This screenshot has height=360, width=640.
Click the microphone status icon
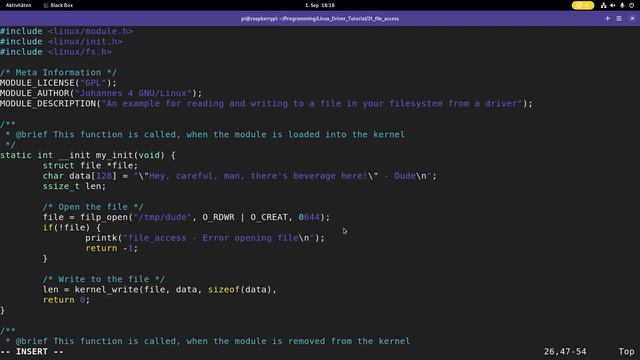tap(622, 5)
